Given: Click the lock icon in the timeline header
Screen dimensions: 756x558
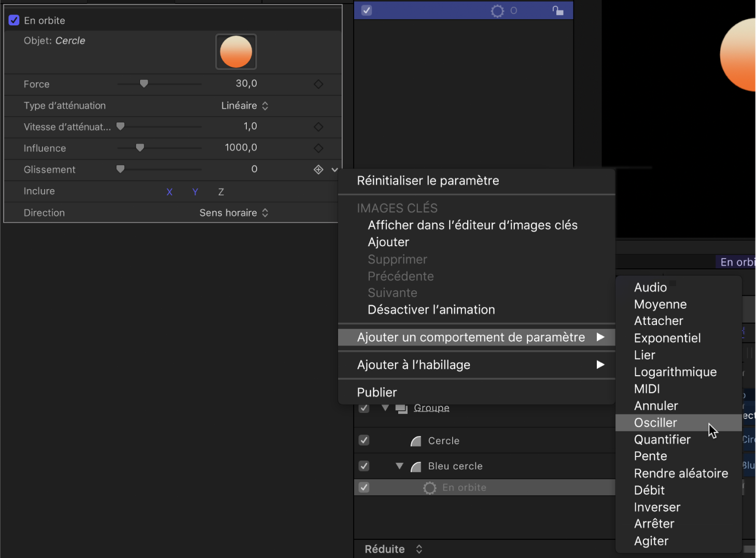Looking at the screenshot, I should coord(558,10).
